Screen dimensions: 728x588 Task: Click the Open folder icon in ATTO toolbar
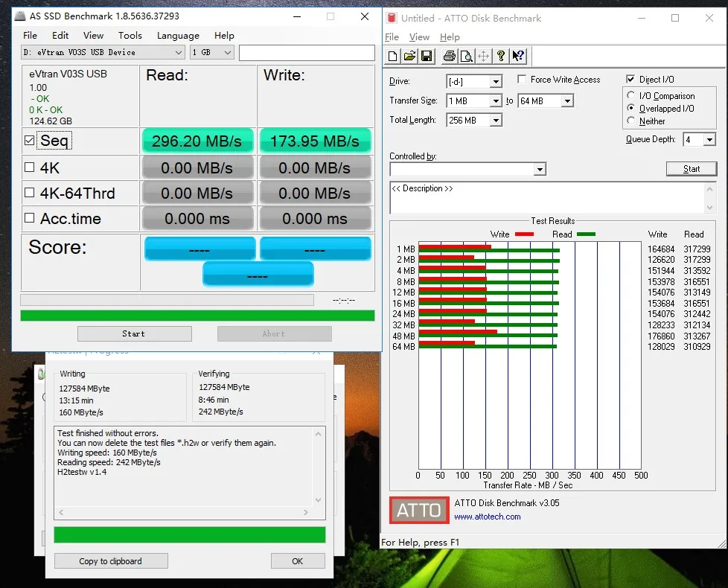click(409, 56)
